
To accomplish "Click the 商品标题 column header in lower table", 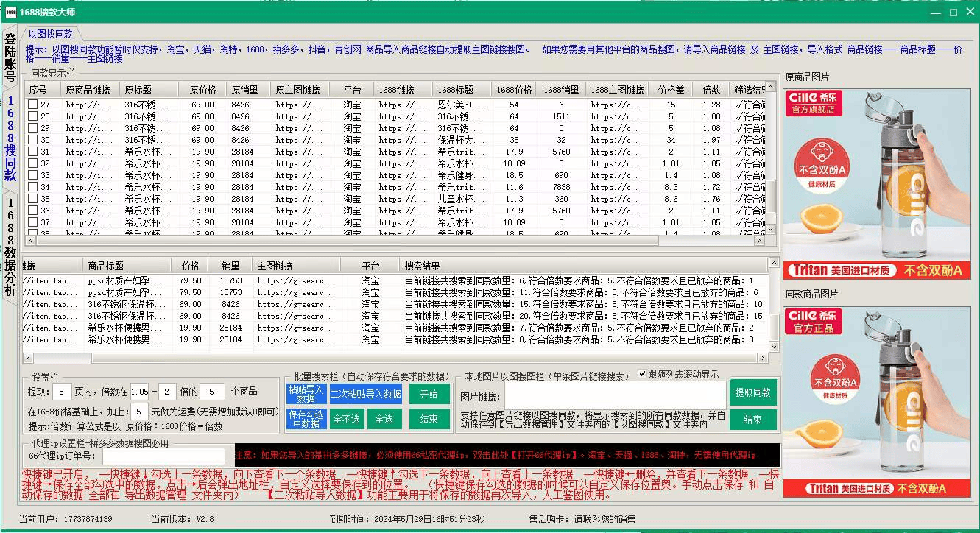I will pos(127,266).
